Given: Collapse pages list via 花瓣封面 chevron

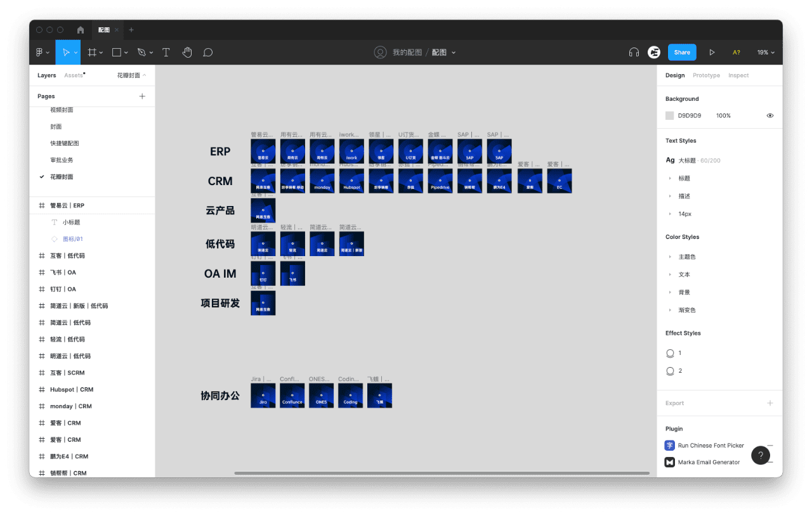Looking at the screenshot, I should [145, 75].
